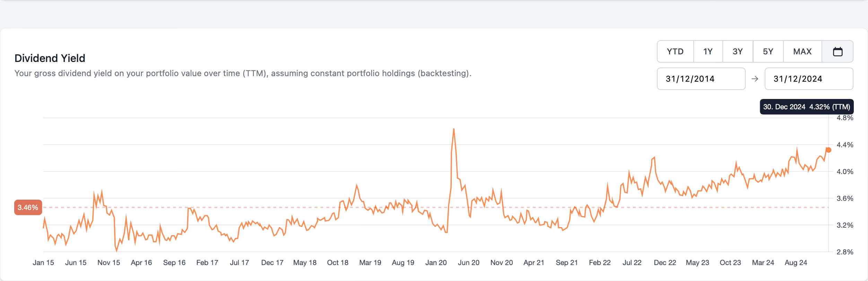Switch chart to 5Y range
The image size is (868, 281).
768,52
